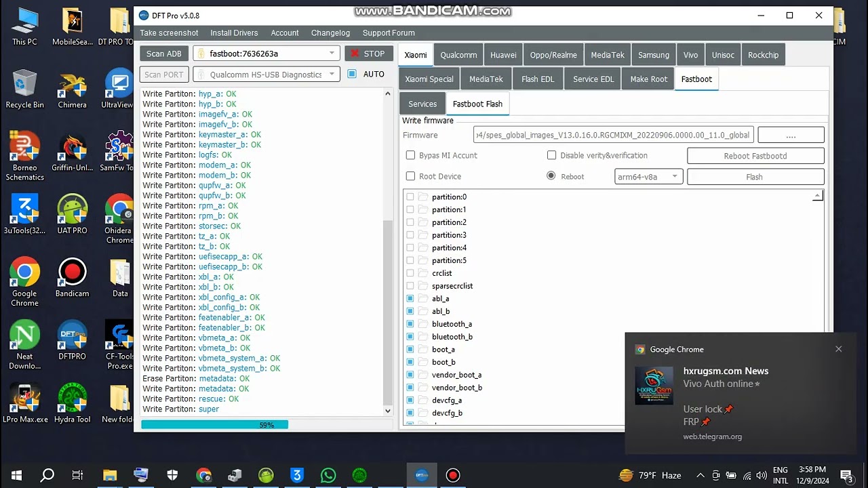Viewport: 868px width, 488px height.
Task: Open 3uTools taskbar icon
Action: coord(297,475)
